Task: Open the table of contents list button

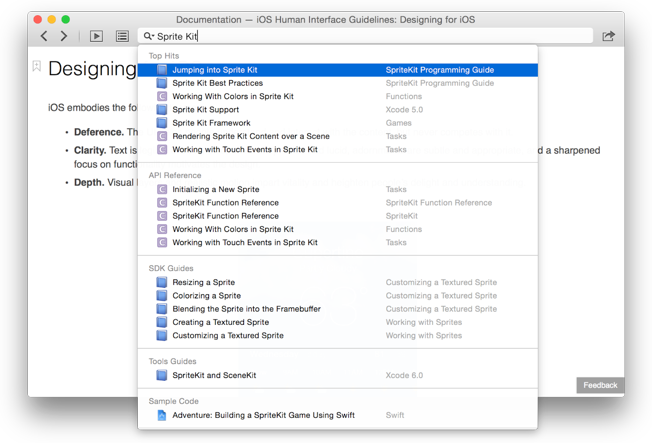Action: click(x=122, y=36)
